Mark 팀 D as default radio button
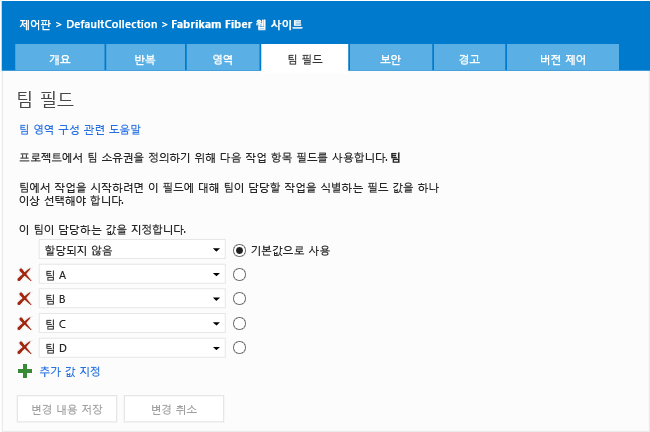The height and width of the screenshot is (432, 650). tap(239, 347)
